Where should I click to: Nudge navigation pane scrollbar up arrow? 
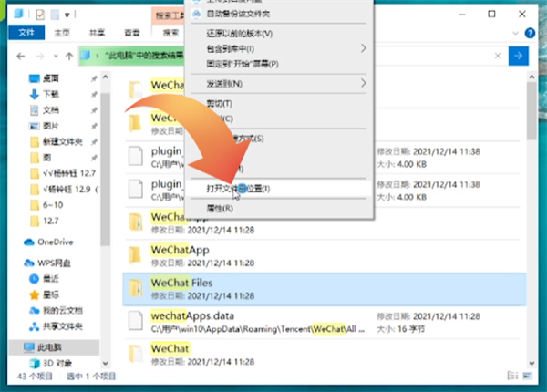point(106,77)
